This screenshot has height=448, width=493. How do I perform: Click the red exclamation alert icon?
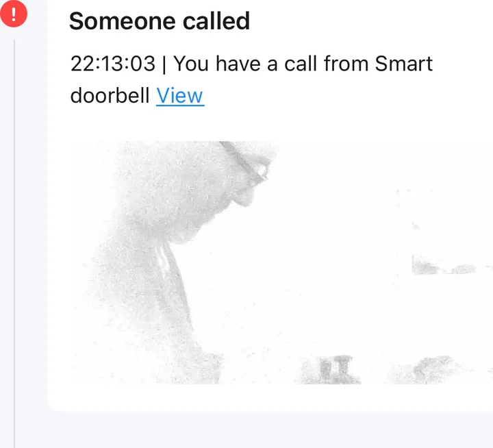tap(14, 14)
